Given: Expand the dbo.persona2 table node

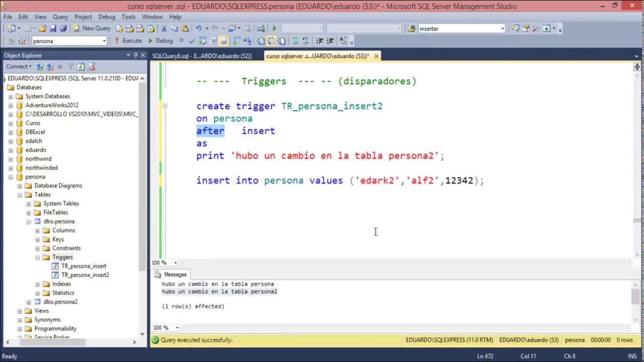Looking at the screenshot, I should [29, 302].
